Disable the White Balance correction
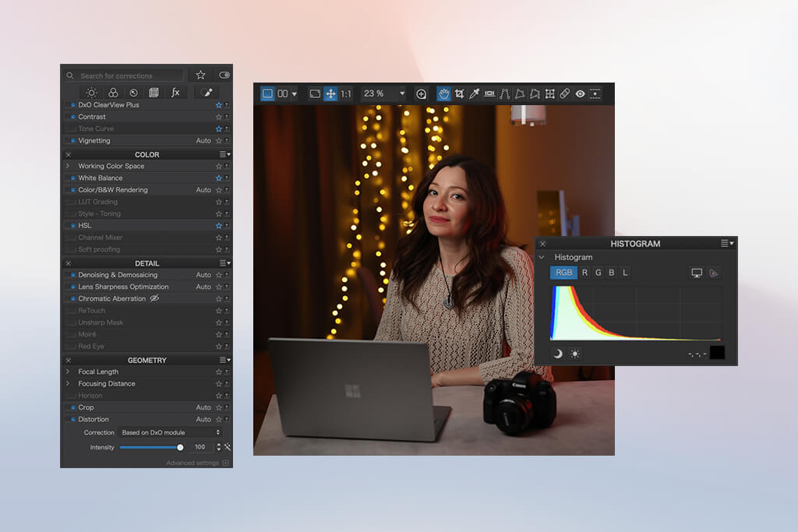The width and height of the screenshot is (798, 532). 72,178
